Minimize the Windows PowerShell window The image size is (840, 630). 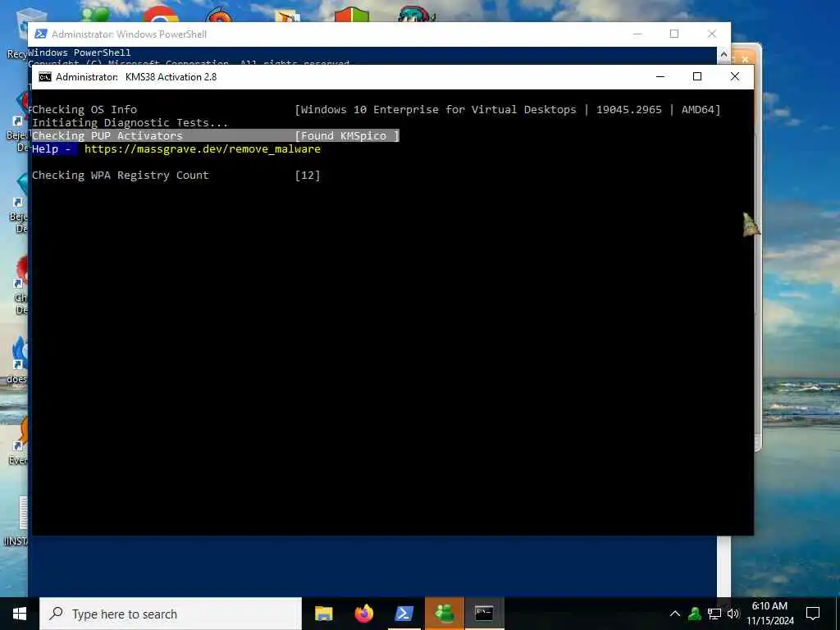pos(637,34)
